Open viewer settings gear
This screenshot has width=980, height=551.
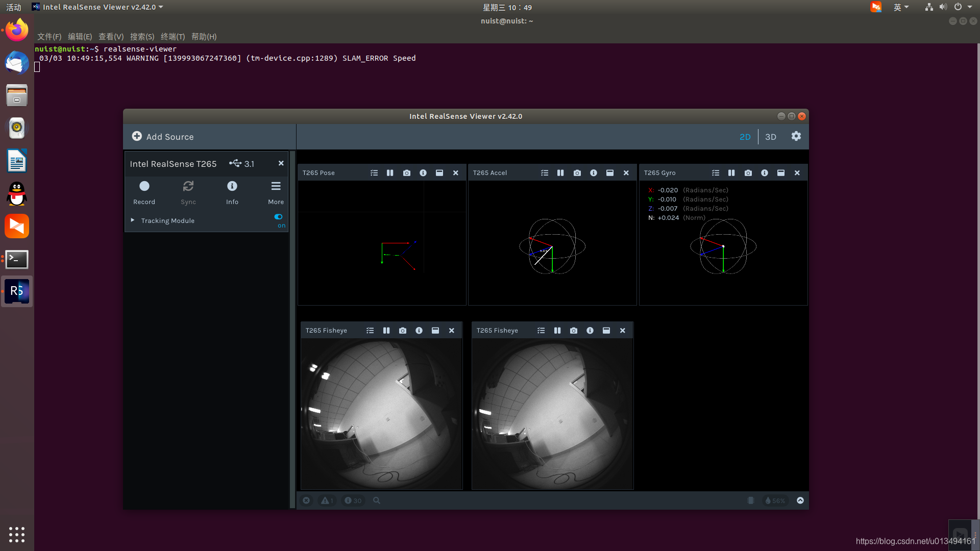pos(796,136)
